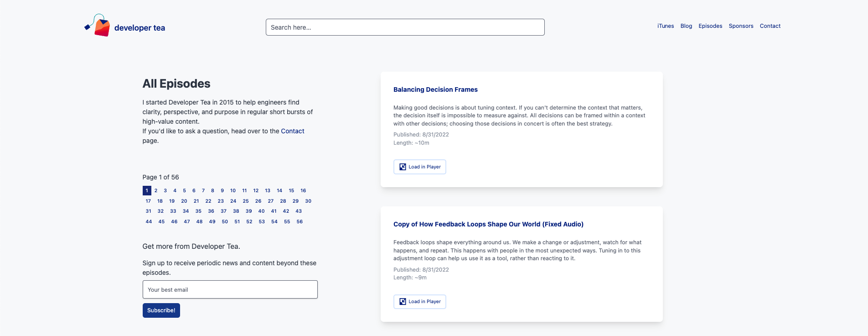Go to pagination page 16
The image size is (868, 336).
pyautogui.click(x=303, y=190)
